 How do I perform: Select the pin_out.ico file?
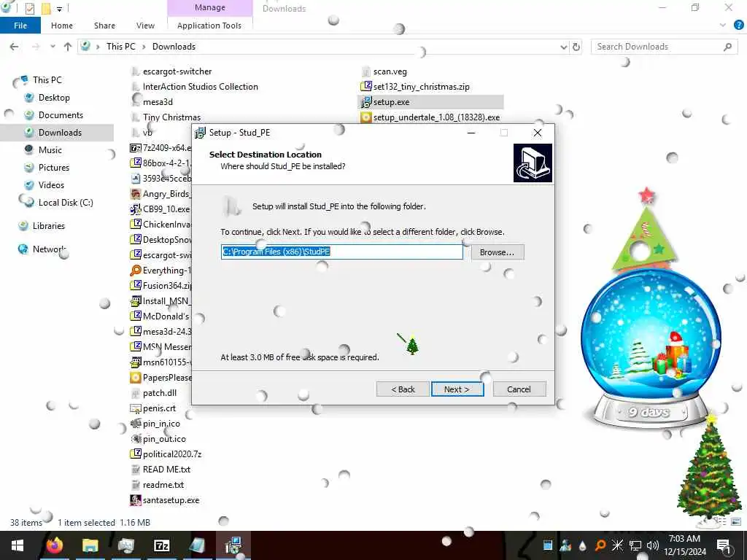pos(164,439)
